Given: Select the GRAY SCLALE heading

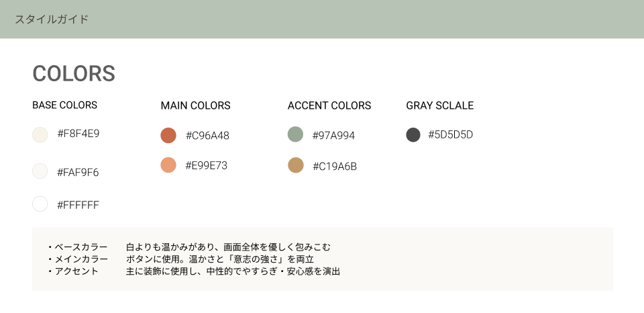Looking at the screenshot, I should (x=440, y=105).
